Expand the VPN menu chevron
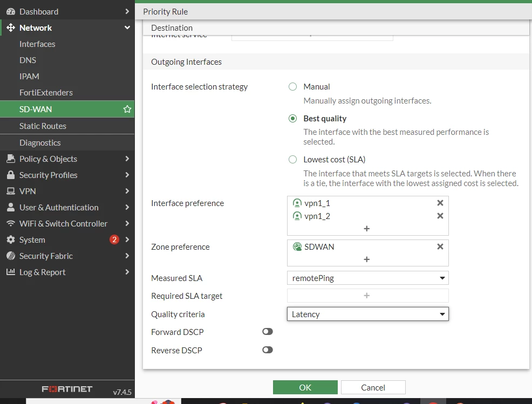532x404 pixels. tap(127, 191)
